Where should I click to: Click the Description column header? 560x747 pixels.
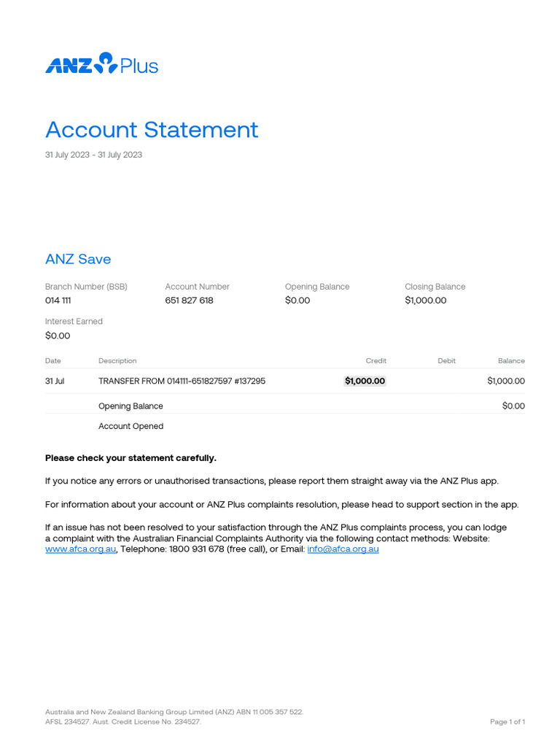[117, 360]
